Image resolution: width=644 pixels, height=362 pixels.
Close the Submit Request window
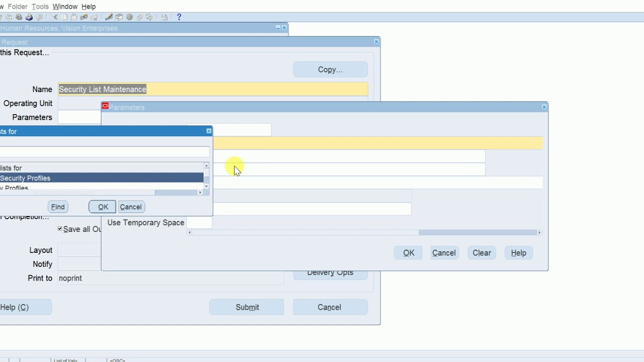pos(376,42)
